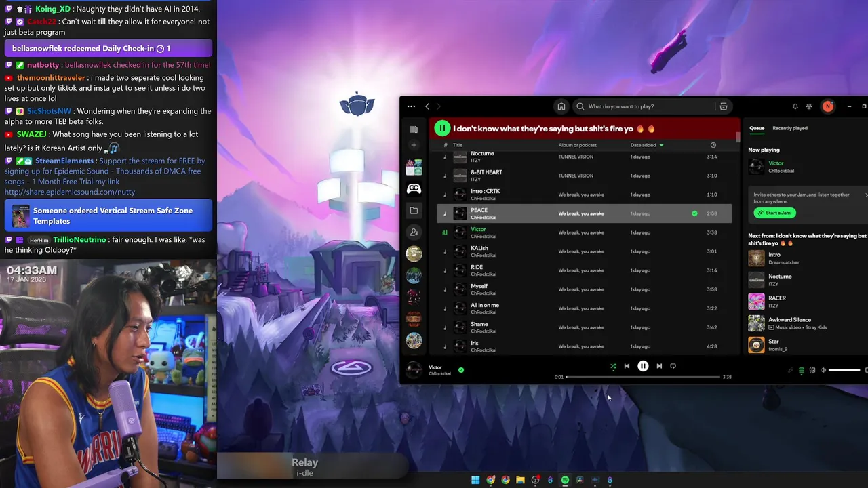Open TUNNEL VISION album link on Nocturne row
The image size is (868, 488).
coord(576,157)
